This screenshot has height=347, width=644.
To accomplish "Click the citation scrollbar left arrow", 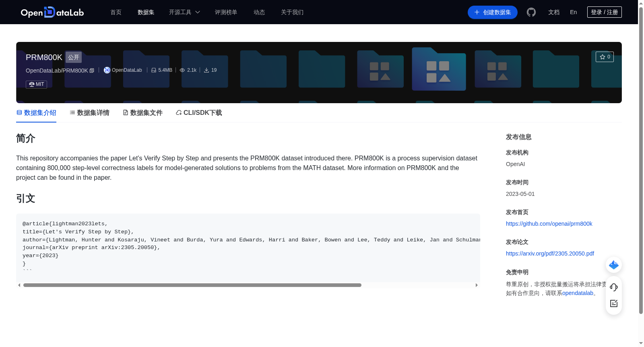I will point(19,285).
